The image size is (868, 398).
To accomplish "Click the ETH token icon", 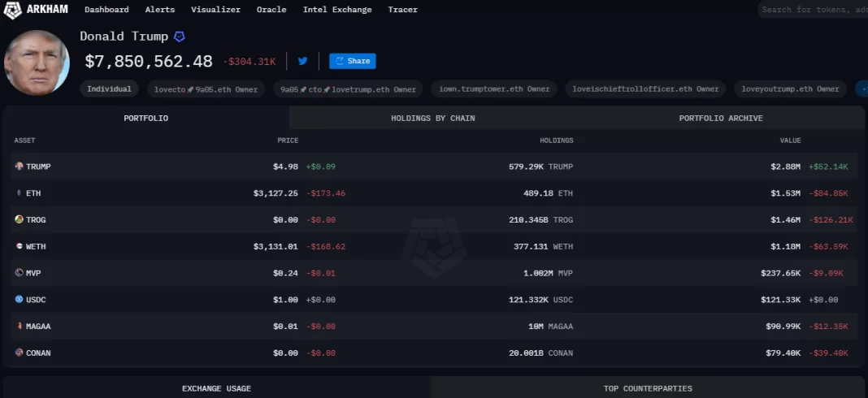I will coord(19,193).
